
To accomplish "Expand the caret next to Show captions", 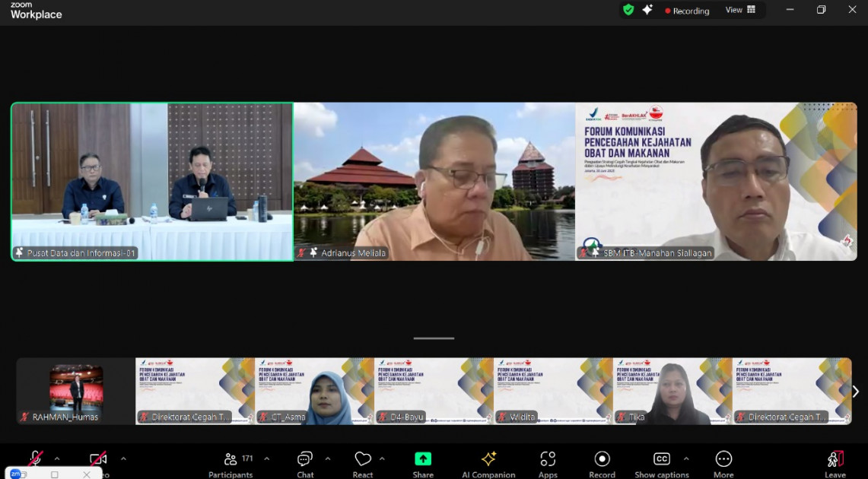I will coord(686,458).
